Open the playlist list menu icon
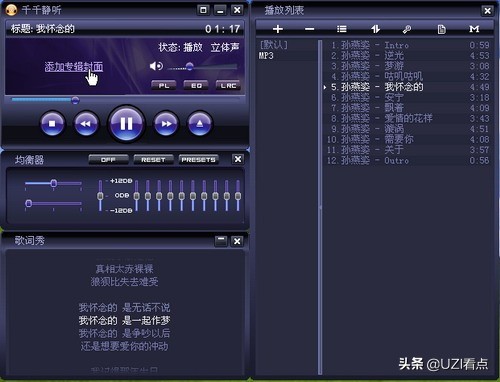The image size is (500, 382). click(x=342, y=29)
